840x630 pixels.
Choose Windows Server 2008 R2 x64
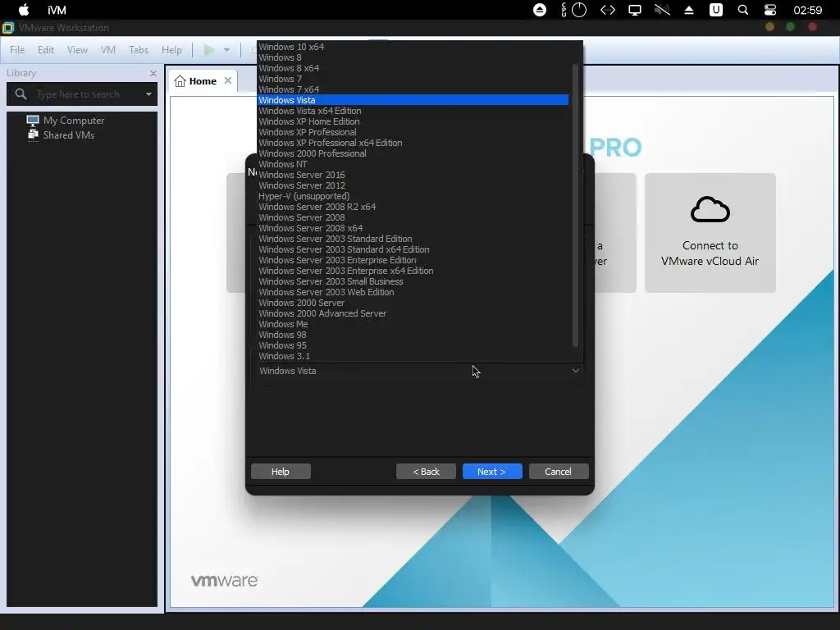413,207
